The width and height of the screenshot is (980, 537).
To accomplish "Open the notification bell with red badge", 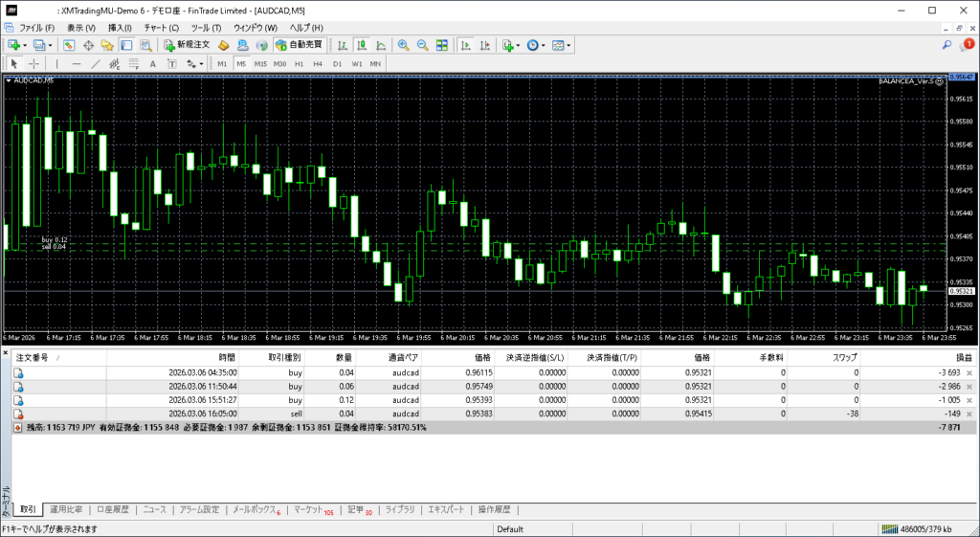I will pos(968,45).
